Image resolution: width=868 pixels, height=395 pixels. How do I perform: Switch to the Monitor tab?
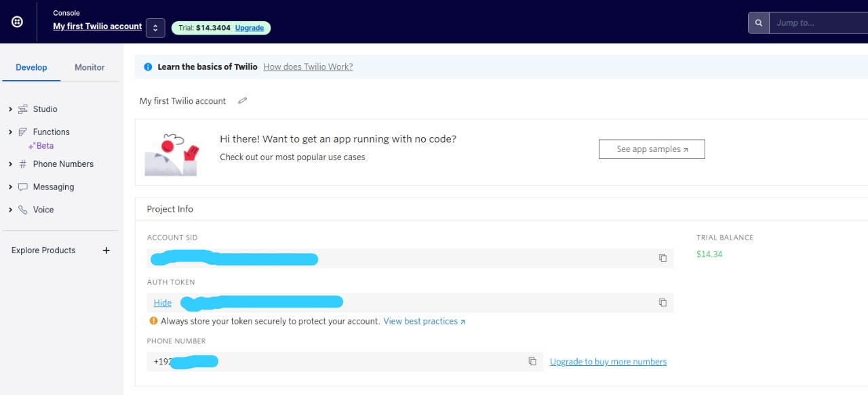pyautogui.click(x=90, y=67)
